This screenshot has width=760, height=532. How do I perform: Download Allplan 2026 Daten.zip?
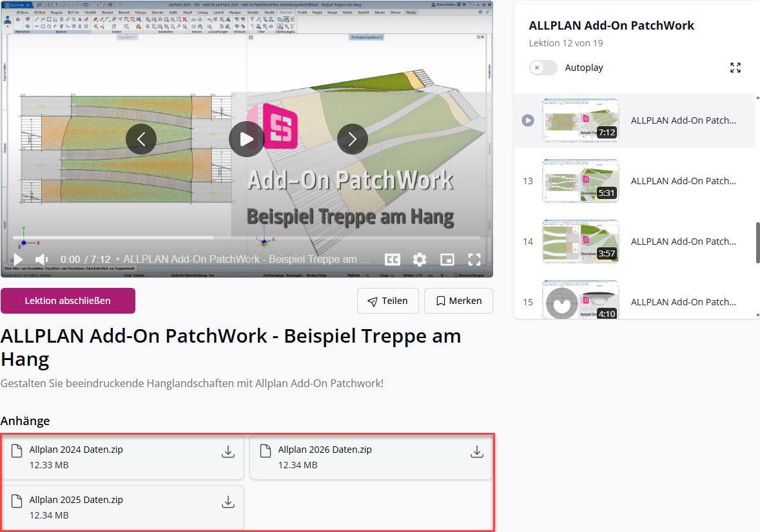(476, 452)
